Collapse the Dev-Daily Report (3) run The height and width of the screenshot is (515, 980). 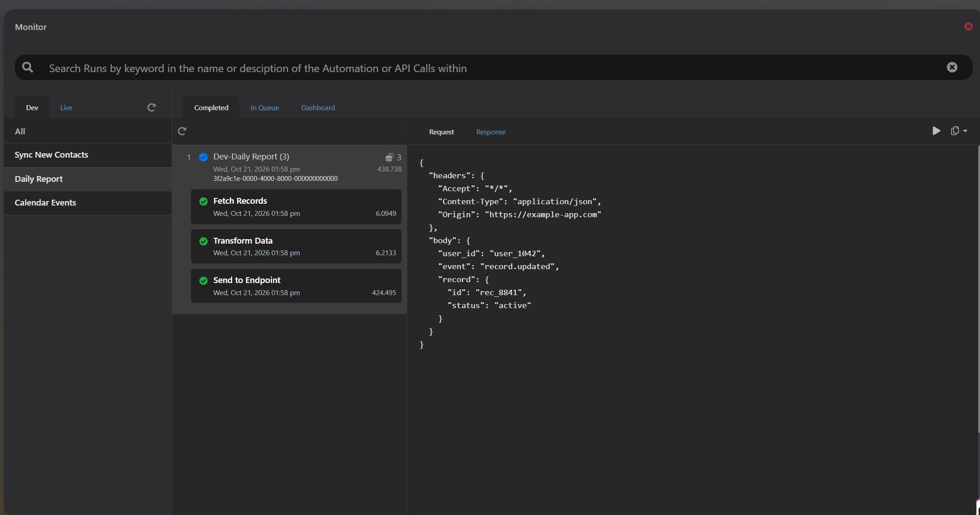(251, 156)
